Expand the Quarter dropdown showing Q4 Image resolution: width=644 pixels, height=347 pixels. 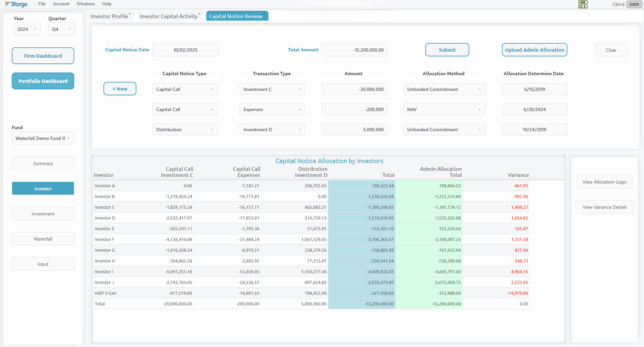pos(61,29)
